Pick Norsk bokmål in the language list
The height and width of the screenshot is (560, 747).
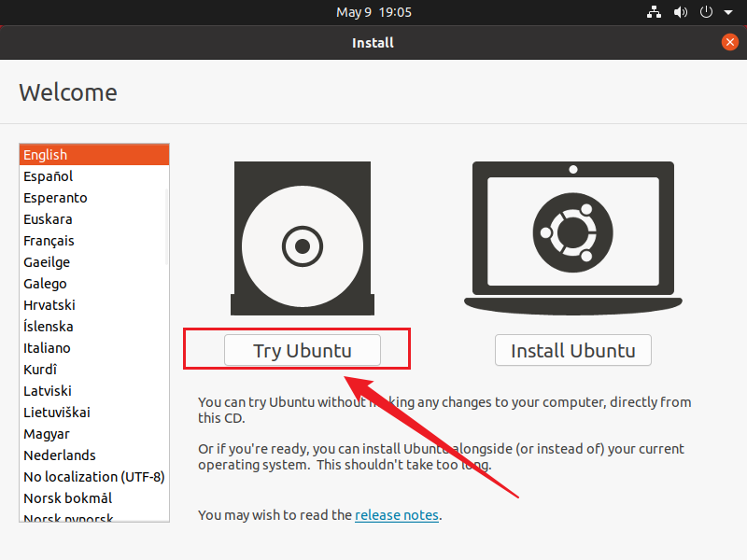tap(94, 498)
